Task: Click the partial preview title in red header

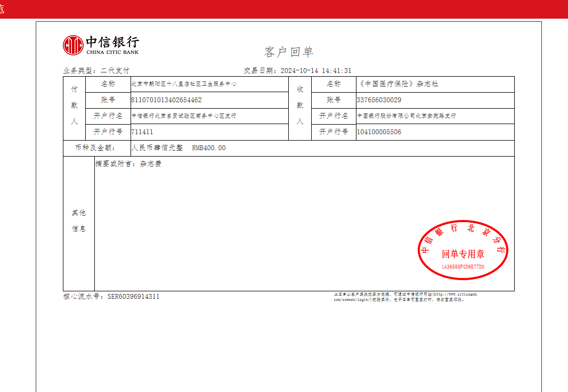Action: pyautogui.click(x=2, y=9)
